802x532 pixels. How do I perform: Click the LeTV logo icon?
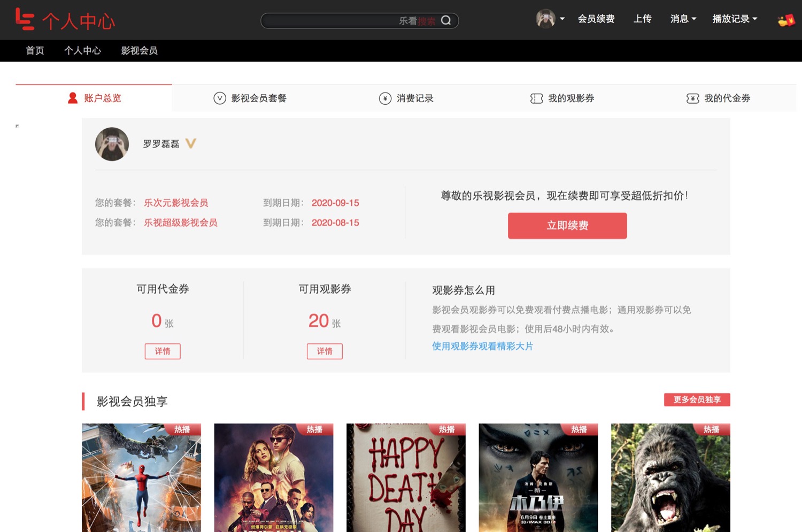(25, 19)
